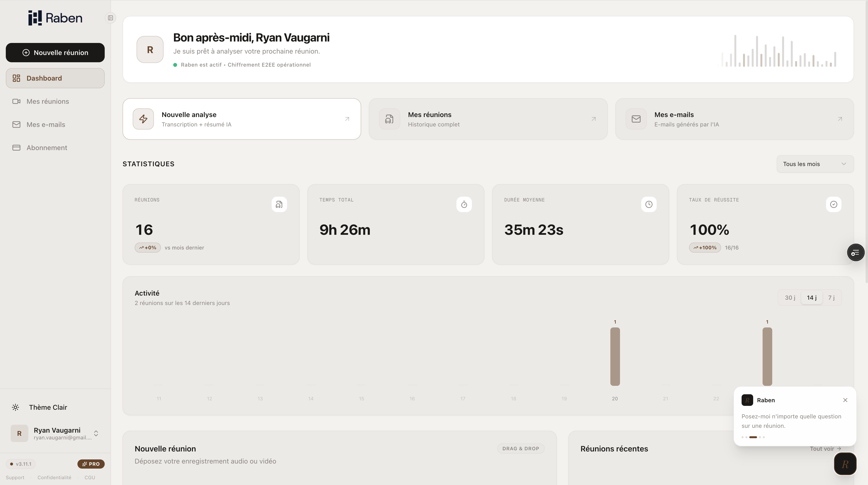Screen dimensions: 868x485
Task: Close the Raben assistant popup
Action: [845, 400]
